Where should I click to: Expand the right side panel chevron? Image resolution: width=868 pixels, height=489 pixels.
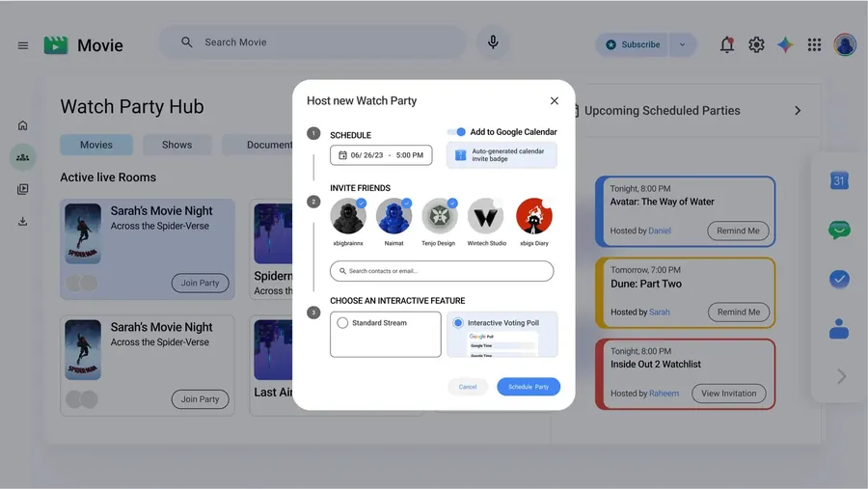tap(841, 376)
